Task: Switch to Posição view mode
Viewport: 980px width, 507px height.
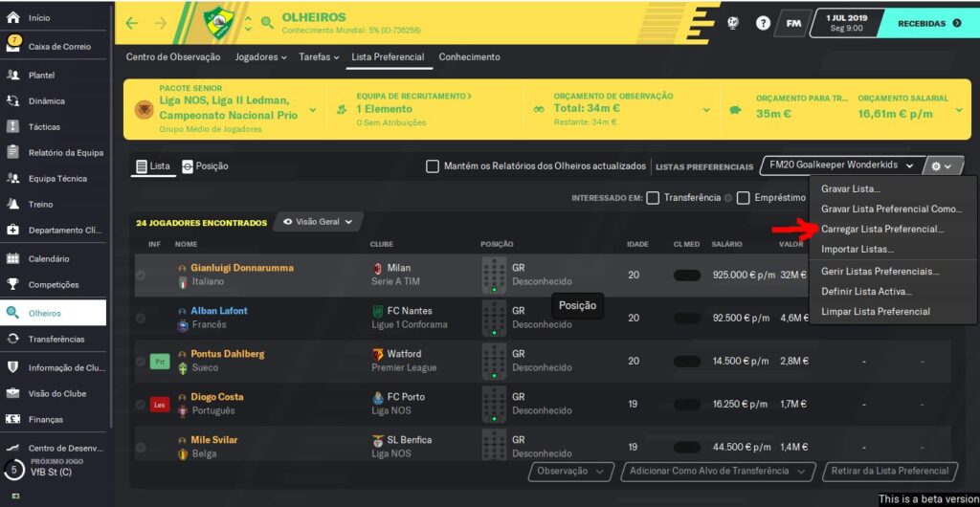Action: coord(205,166)
